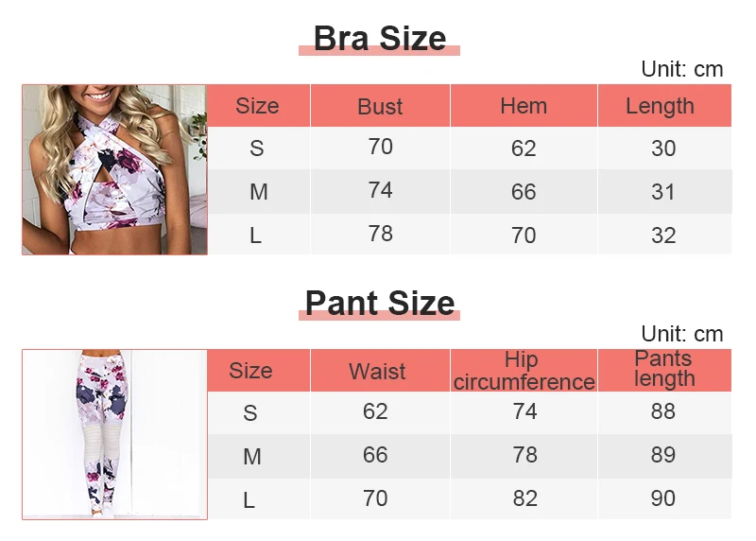Click the bust value 74 cell

coord(380,192)
